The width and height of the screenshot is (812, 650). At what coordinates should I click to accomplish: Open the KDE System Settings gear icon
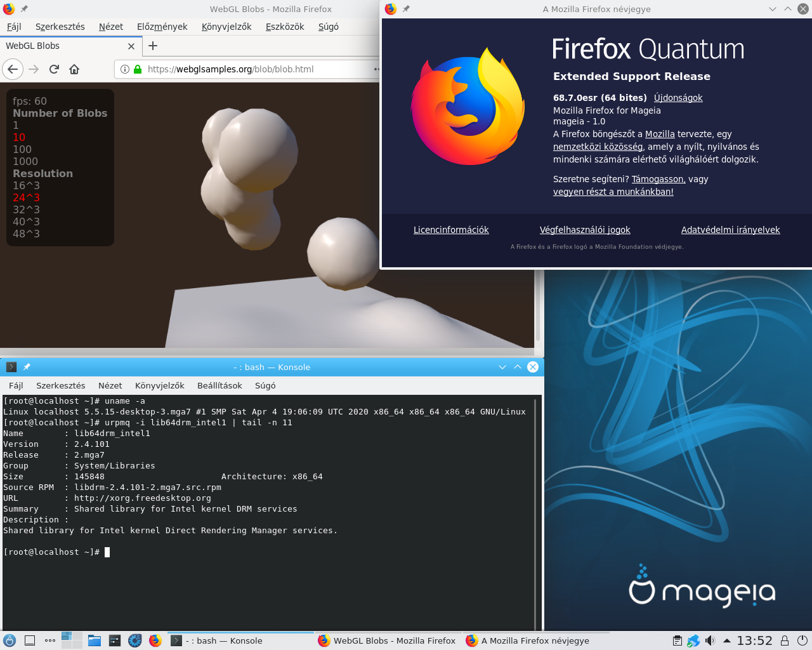pyautogui.click(x=135, y=640)
